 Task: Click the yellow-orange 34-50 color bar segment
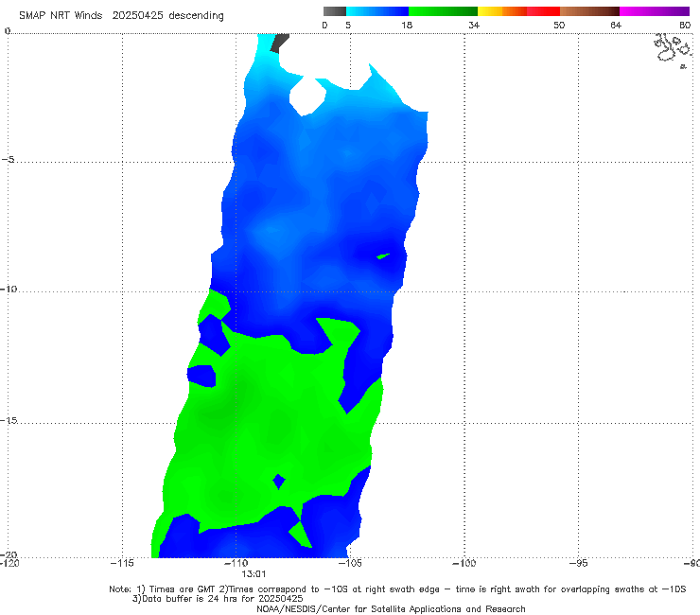(518, 11)
